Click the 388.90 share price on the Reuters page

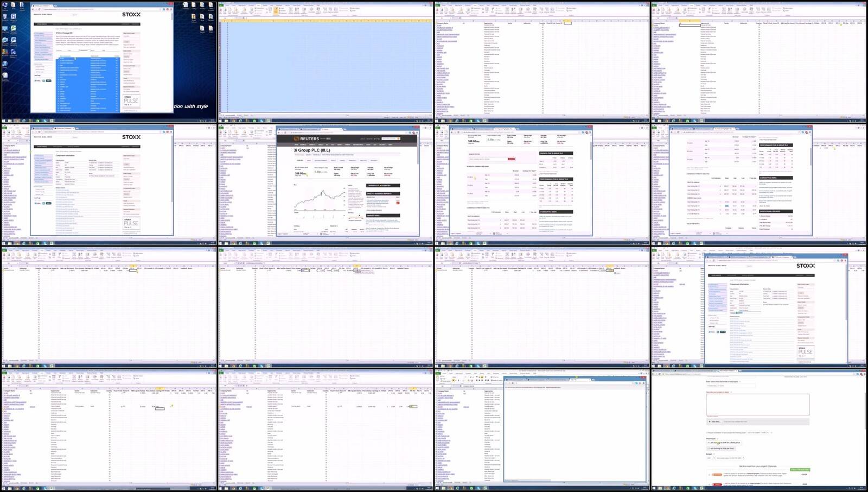click(299, 173)
